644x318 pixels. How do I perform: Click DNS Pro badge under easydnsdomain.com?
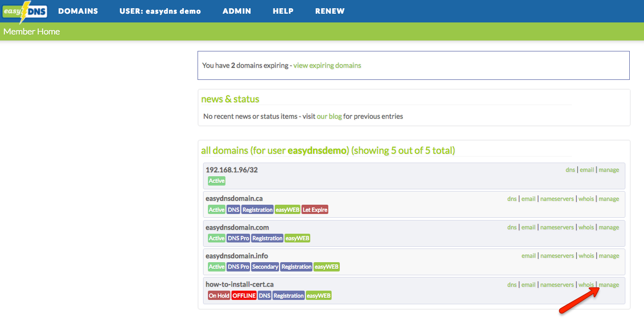pos(238,238)
